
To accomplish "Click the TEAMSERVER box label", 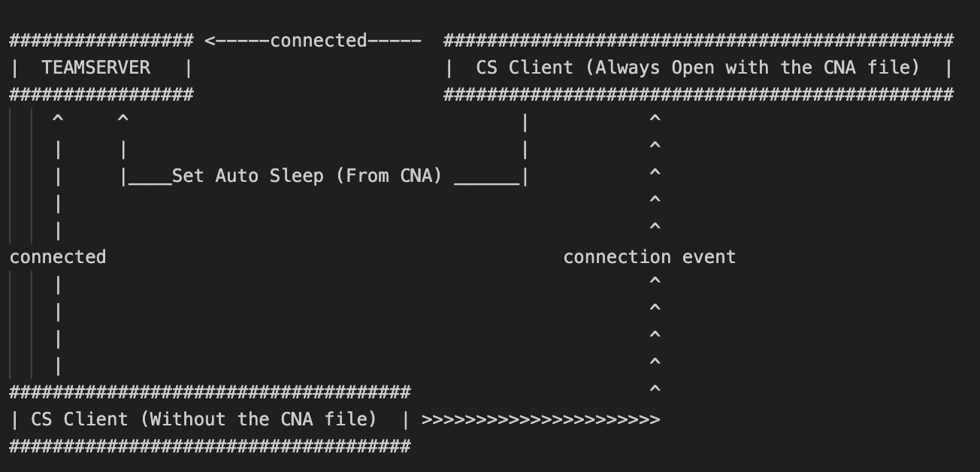I will pyautogui.click(x=95, y=68).
